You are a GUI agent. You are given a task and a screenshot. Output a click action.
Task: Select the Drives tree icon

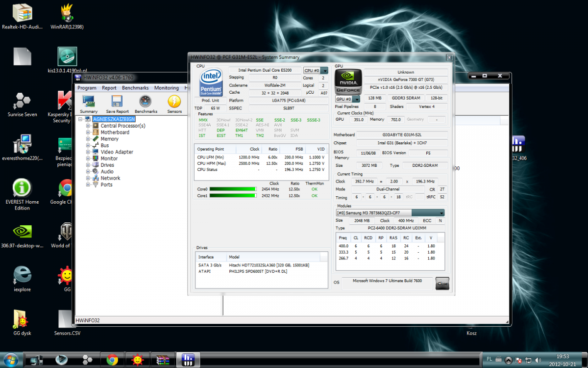(x=96, y=165)
